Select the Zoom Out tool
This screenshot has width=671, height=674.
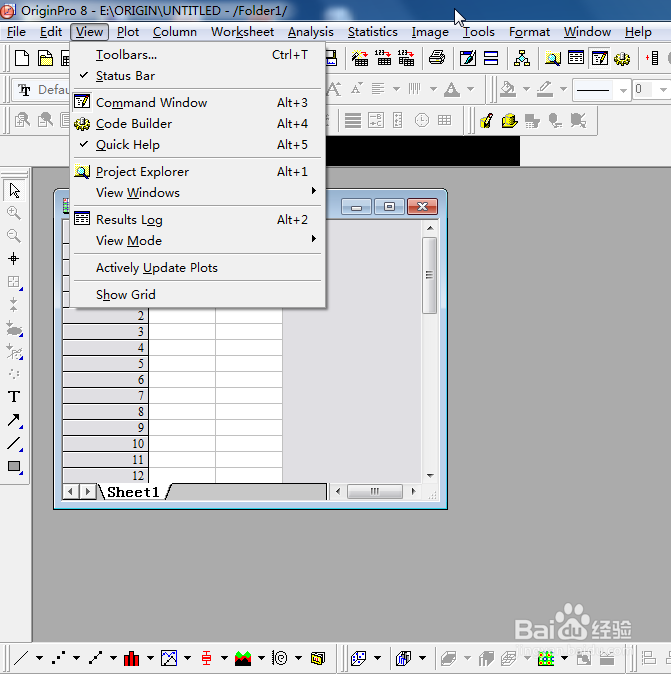point(14,236)
